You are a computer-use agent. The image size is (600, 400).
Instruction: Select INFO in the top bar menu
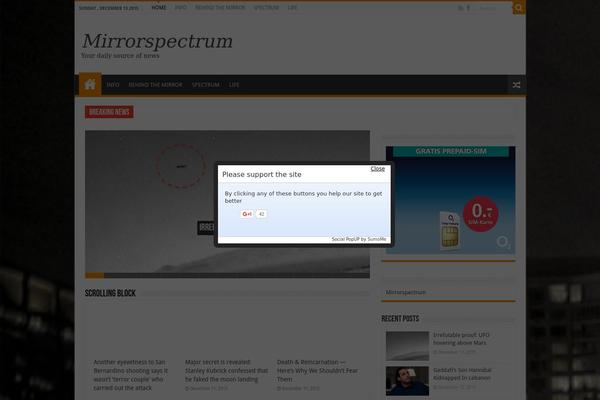(181, 8)
